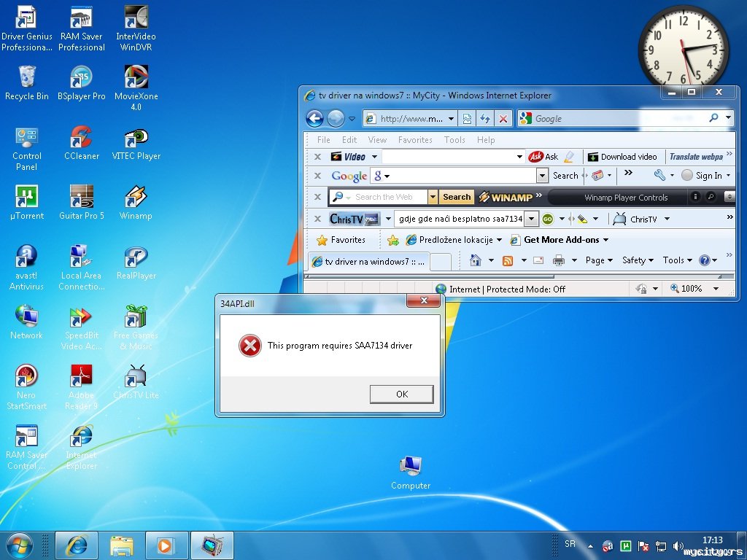This screenshot has height=560, width=747.
Task: Click the Print icon in command bar
Action: [559, 260]
